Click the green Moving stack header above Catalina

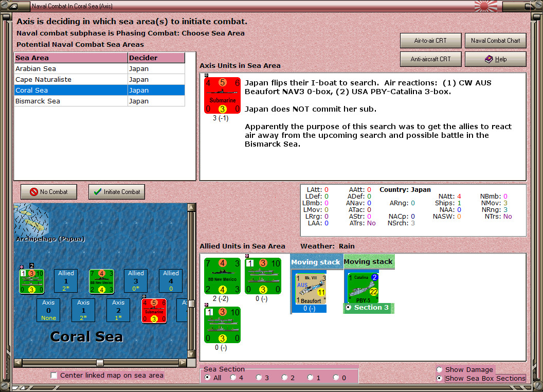click(368, 261)
